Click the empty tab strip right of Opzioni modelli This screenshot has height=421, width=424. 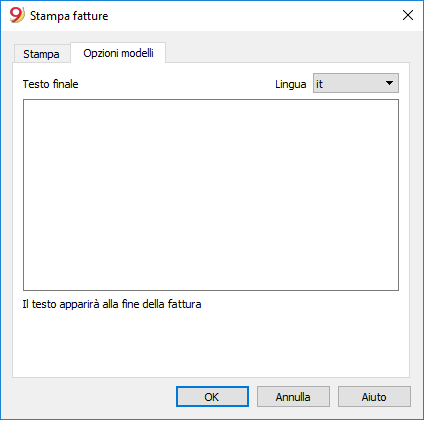click(287, 53)
